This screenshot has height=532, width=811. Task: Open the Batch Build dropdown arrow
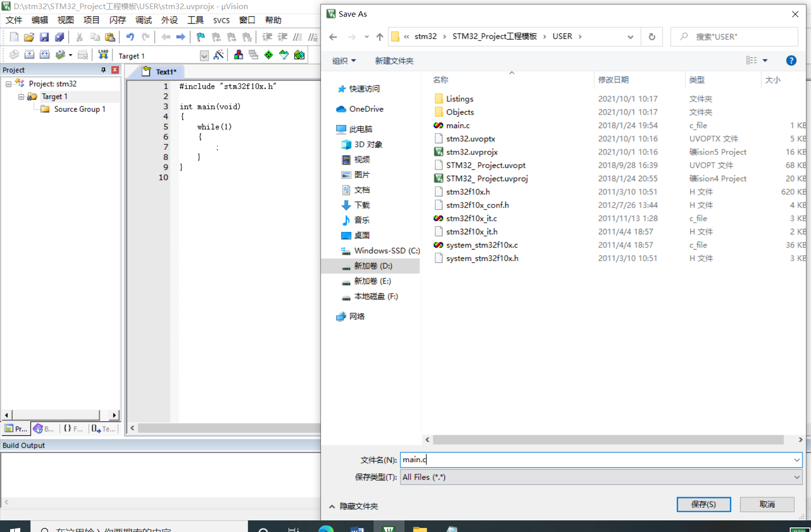70,55
